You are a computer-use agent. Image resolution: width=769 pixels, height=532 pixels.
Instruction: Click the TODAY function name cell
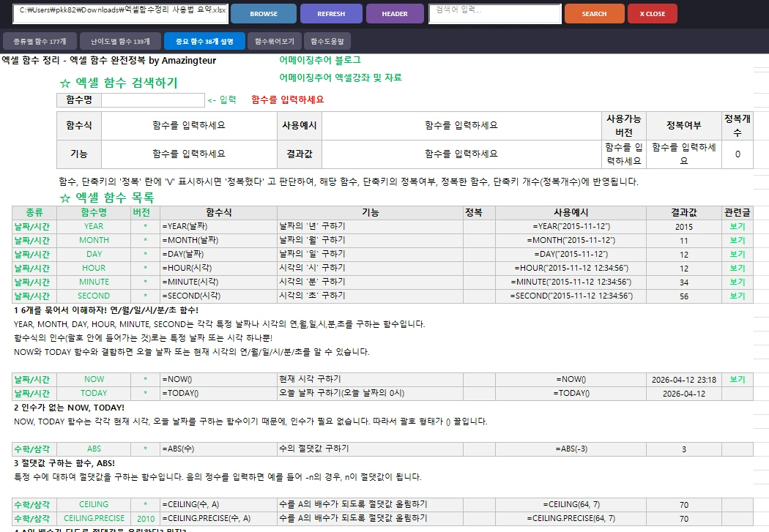tap(94, 394)
